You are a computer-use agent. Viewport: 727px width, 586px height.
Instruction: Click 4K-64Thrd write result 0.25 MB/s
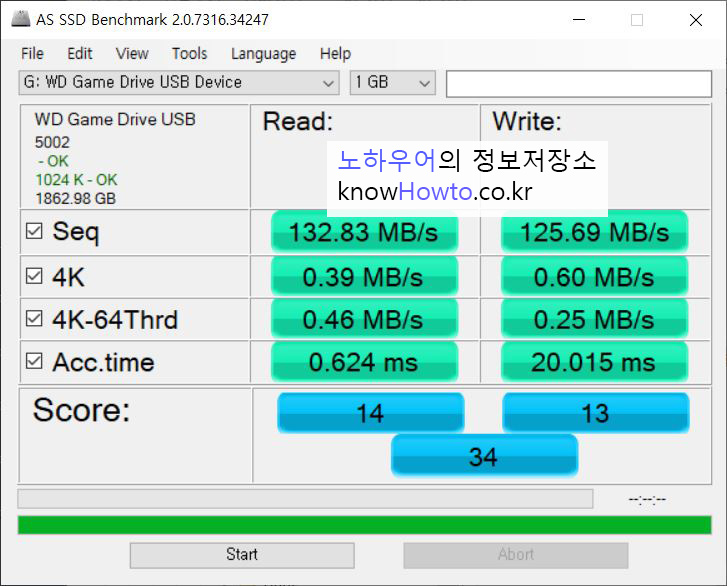coord(594,319)
